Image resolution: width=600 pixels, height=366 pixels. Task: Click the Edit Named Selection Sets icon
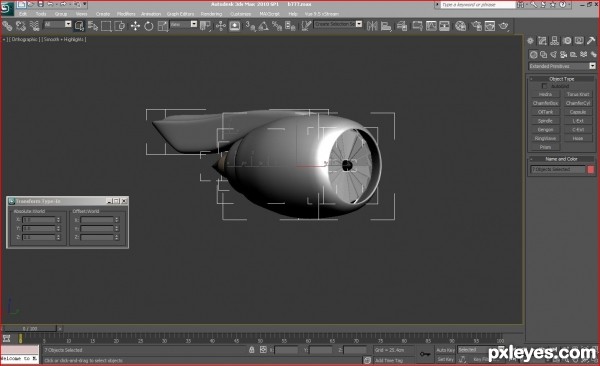click(306, 26)
